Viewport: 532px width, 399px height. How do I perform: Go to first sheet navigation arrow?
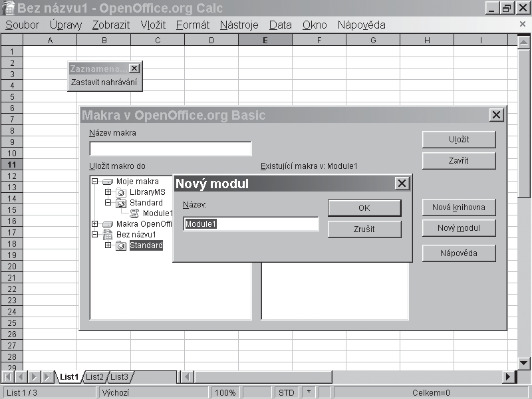point(8,376)
